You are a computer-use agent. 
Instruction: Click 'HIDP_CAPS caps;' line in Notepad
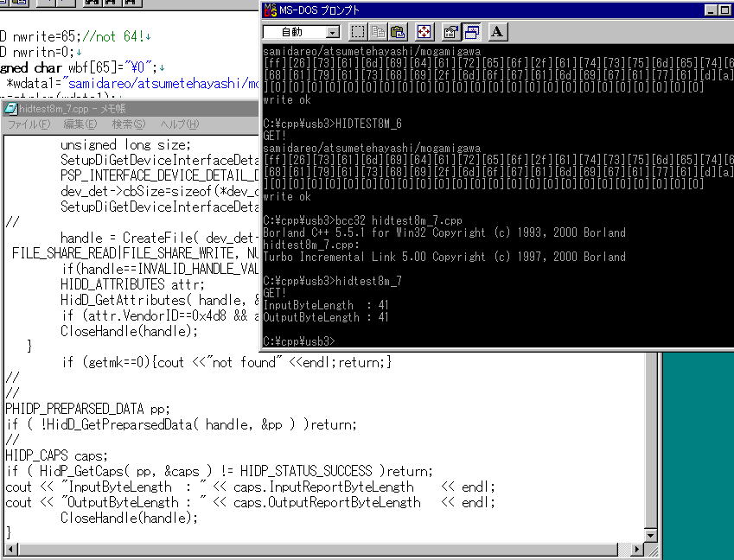tap(57, 455)
